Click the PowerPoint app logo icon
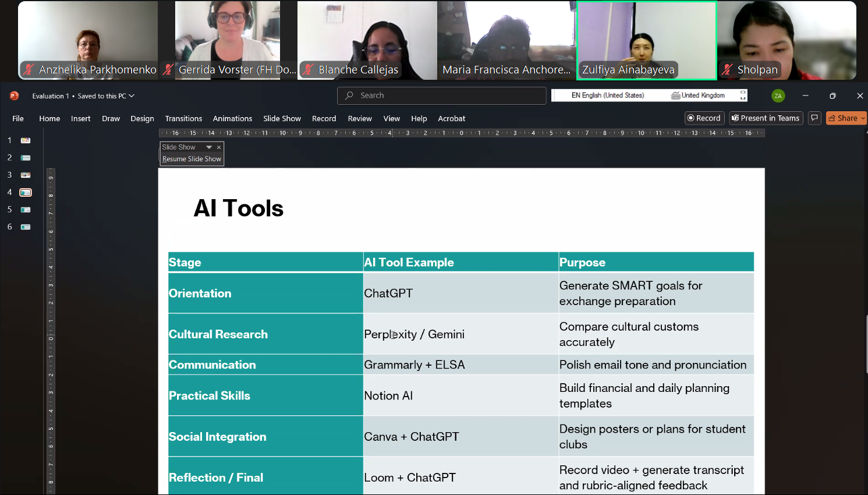 point(14,96)
